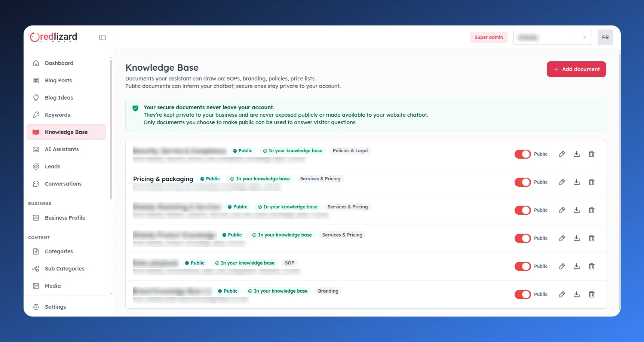Open Categories under Content

click(x=66, y=251)
